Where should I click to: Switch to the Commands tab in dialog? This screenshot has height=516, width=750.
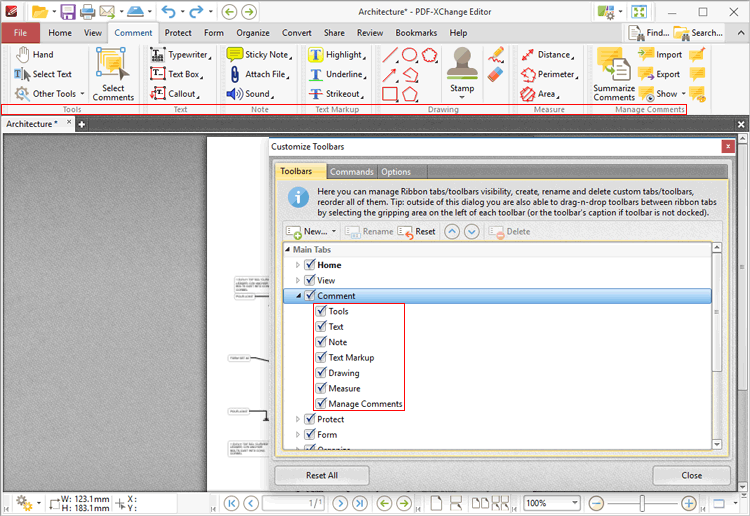point(352,172)
